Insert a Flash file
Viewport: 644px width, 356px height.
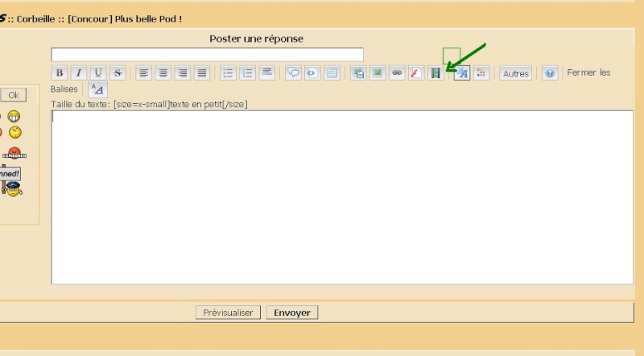coord(416,73)
